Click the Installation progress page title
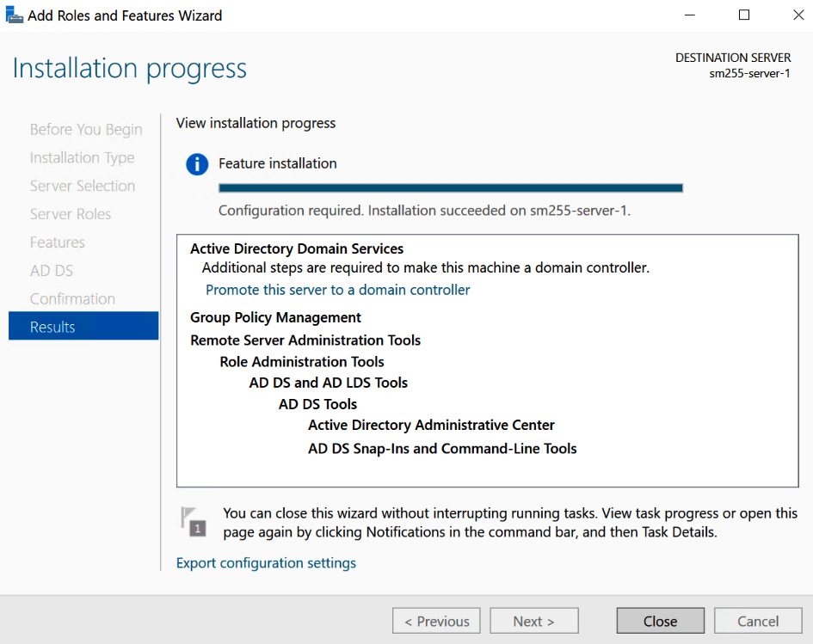 [130, 69]
